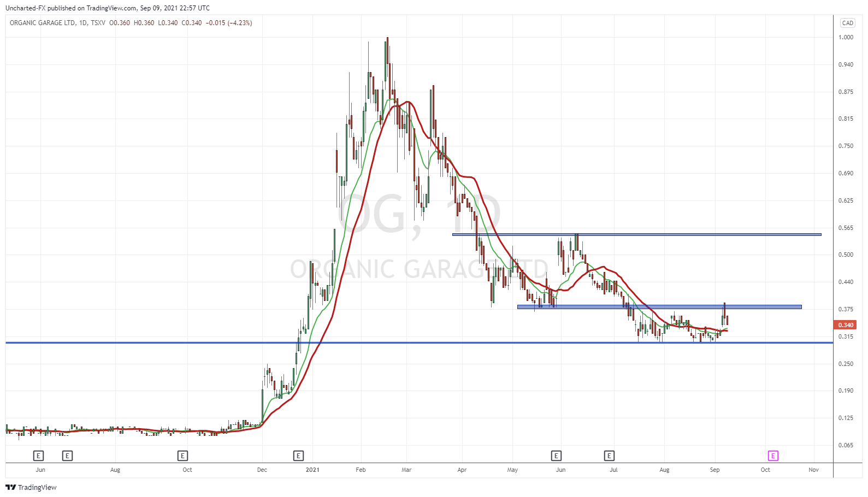Click the Jul time axis label
Viewport: 868px width, 497px height.
pyautogui.click(x=613, y=470)
